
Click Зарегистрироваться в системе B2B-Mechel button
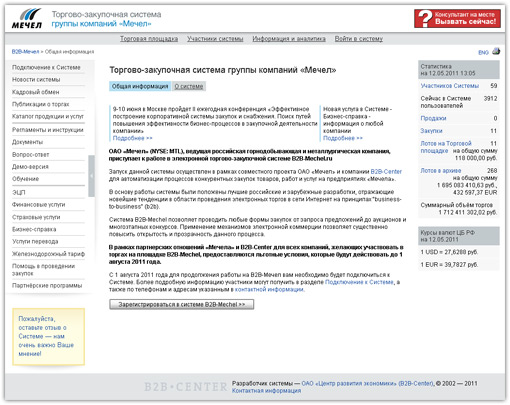(182, 304)
